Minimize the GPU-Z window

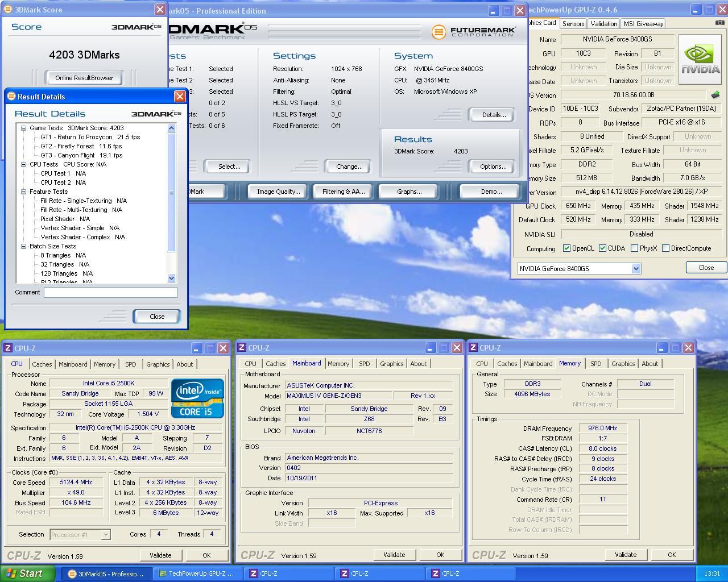point(696,10)
